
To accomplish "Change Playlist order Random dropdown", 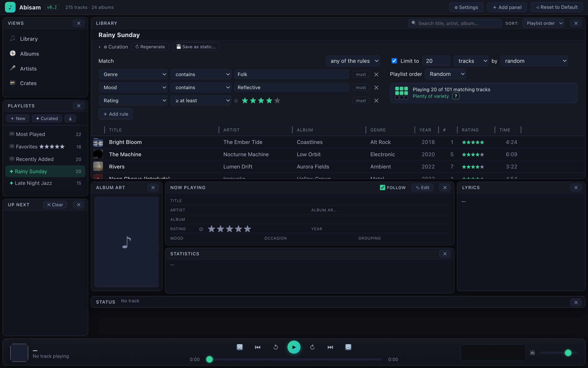I will [445, 74].
